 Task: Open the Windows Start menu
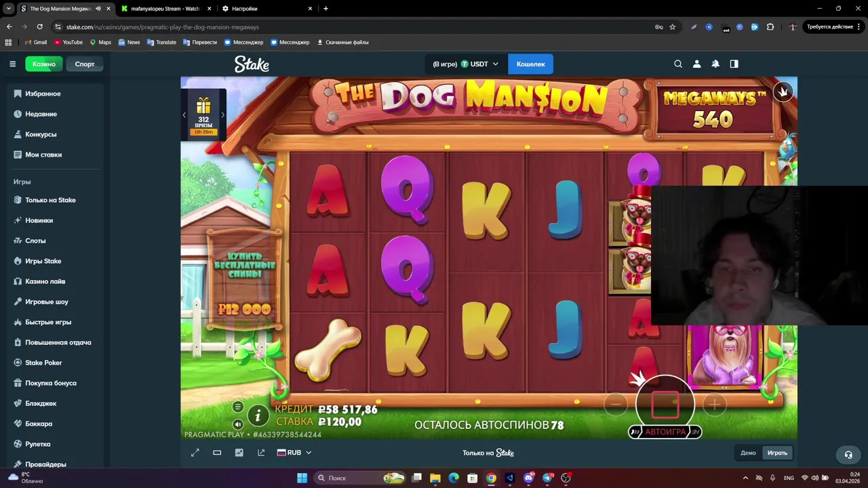click(302, 478)
